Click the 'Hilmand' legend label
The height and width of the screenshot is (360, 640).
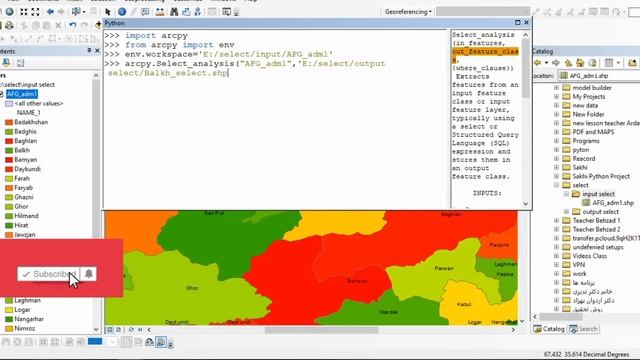click(x=27, y=216)
